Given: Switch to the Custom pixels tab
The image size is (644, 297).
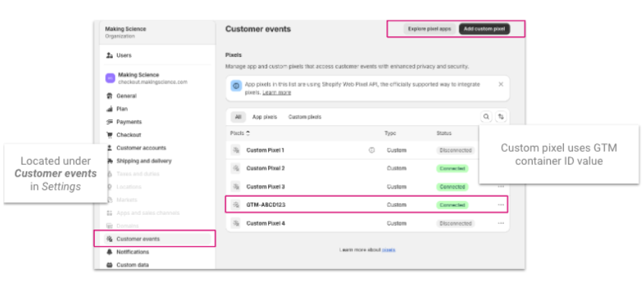Looking at the screenshot, I should coord(305,117).
